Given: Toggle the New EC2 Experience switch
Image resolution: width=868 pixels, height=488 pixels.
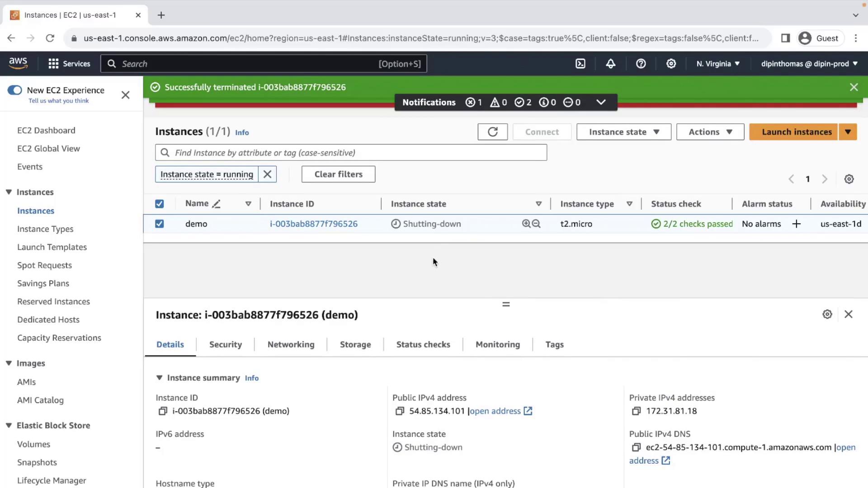Looking at the screenshot, I should click(x=15, y=90).
